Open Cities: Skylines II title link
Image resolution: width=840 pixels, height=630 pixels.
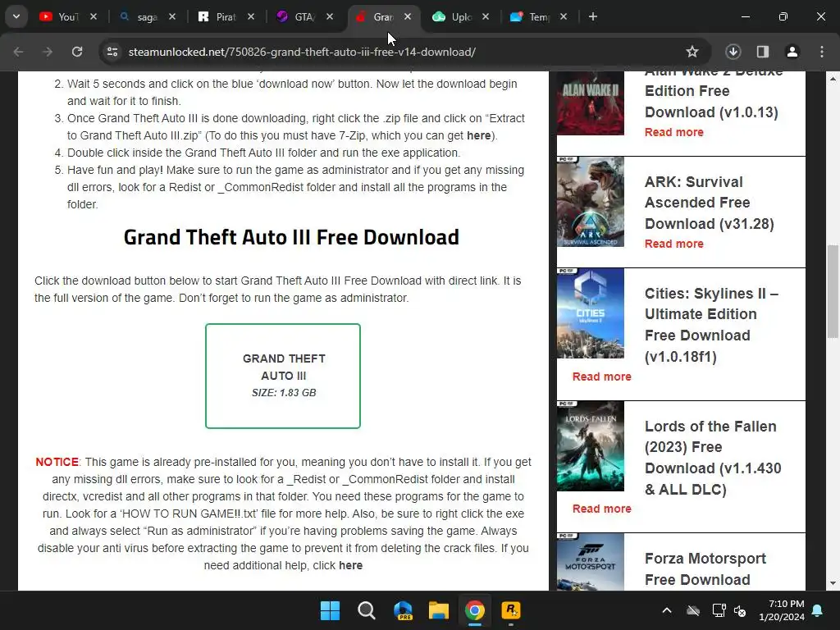tap(711, 325)
